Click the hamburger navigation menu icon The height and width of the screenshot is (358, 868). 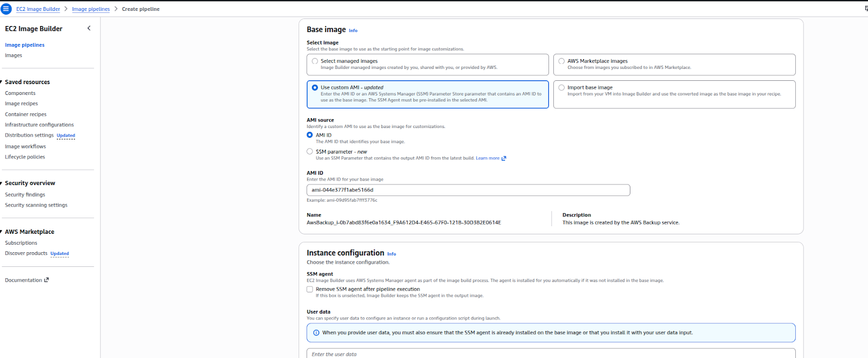click(x=6, y=9)
